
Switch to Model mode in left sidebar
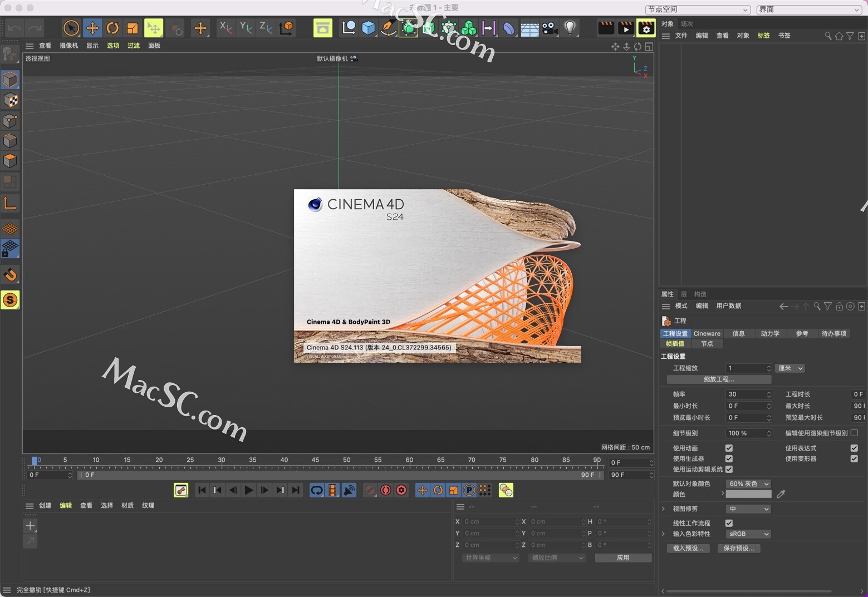tap(10, 80)
